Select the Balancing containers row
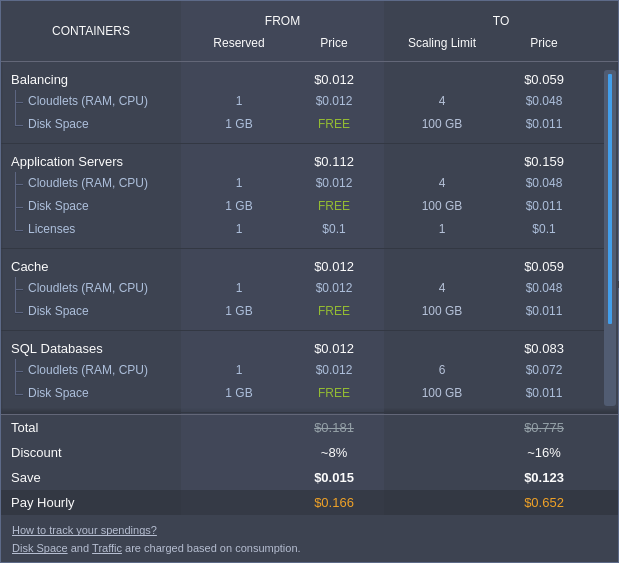 (302, 80)
